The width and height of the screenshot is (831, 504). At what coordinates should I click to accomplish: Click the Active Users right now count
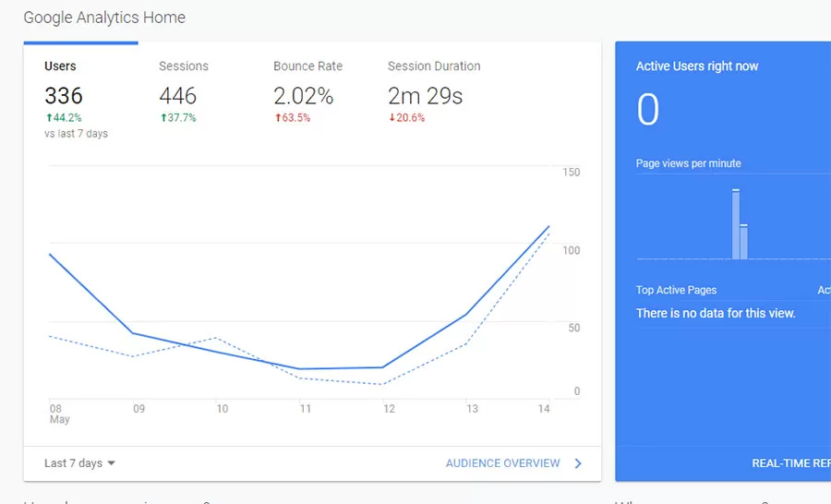(648, 111)
